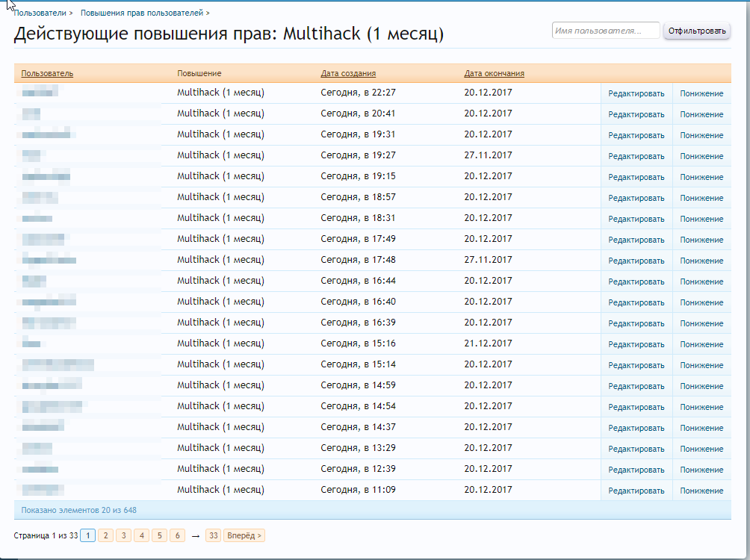Click Понижение in the 12:39 row
This screenshot has height=560, width=750.
click(x=701, y=470)
